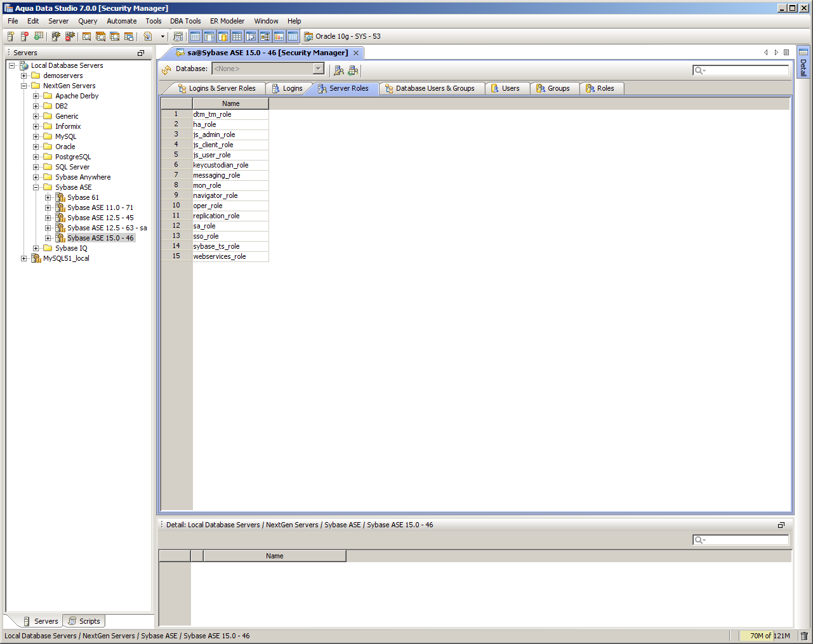Expand the demoservers folder
The height and width of the screenshot is (644, 813).
click(23, 76)
